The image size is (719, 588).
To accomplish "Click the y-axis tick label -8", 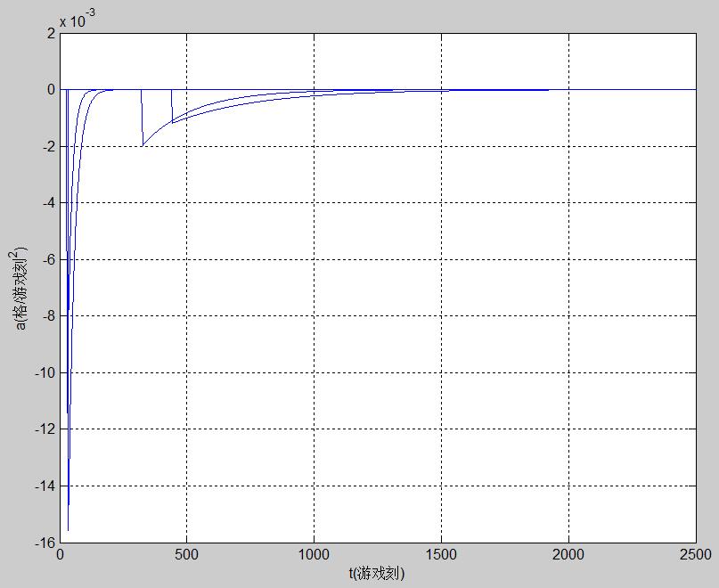I will [49, 316].
